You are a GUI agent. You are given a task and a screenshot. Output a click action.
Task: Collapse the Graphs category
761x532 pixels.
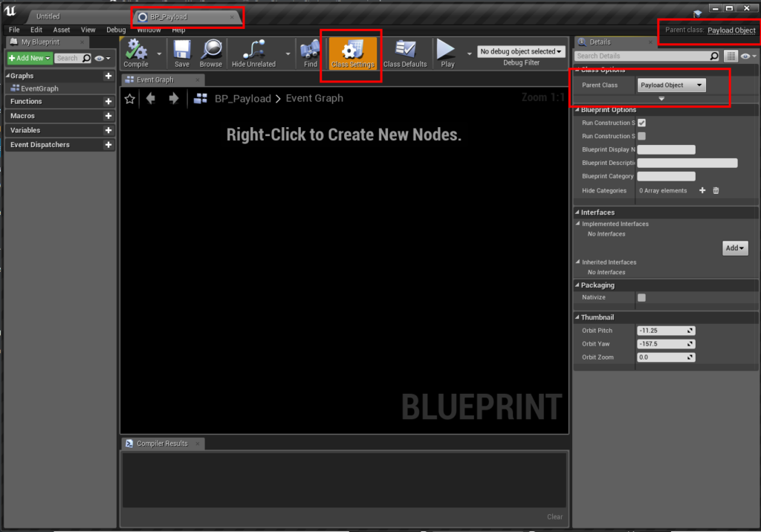(x=7, y=76)
